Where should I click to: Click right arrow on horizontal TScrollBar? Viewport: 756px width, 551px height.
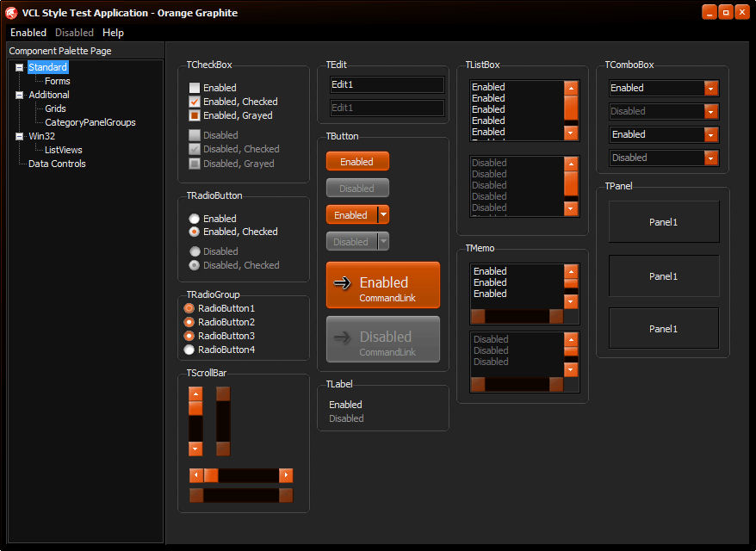286,475
